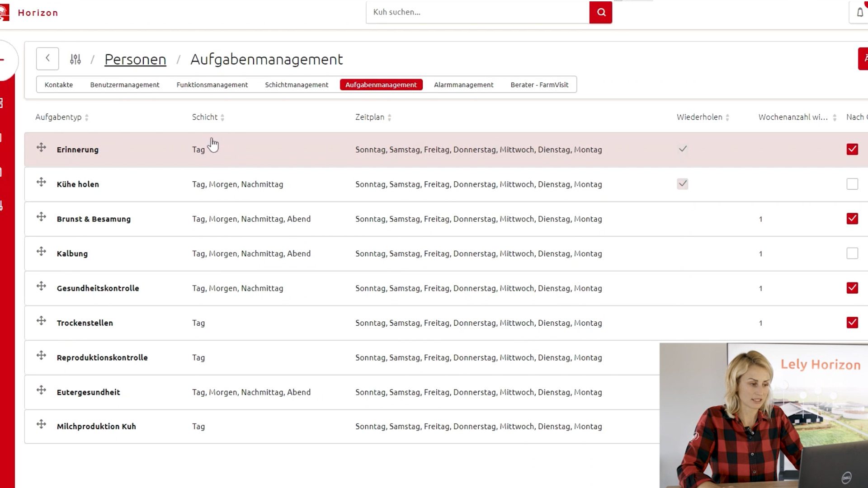
Task: Open the settings sliders icon in breadcrumb
Action: [x=75, y=59]
